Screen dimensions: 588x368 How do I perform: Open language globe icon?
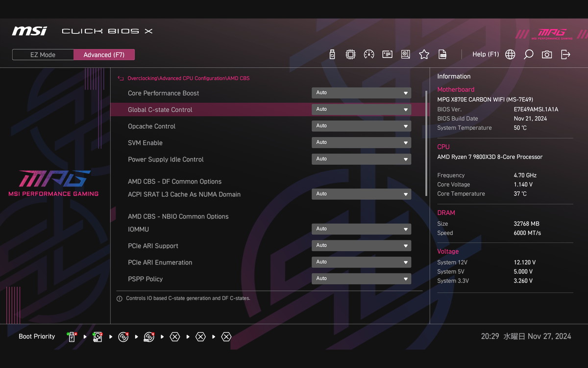(510, 54)
